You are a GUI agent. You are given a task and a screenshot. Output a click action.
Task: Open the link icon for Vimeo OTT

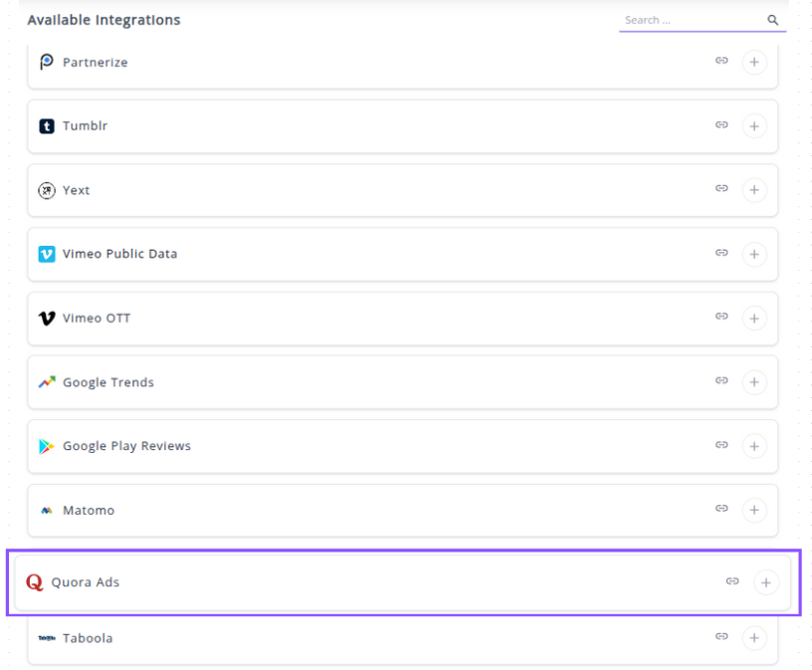721,317
